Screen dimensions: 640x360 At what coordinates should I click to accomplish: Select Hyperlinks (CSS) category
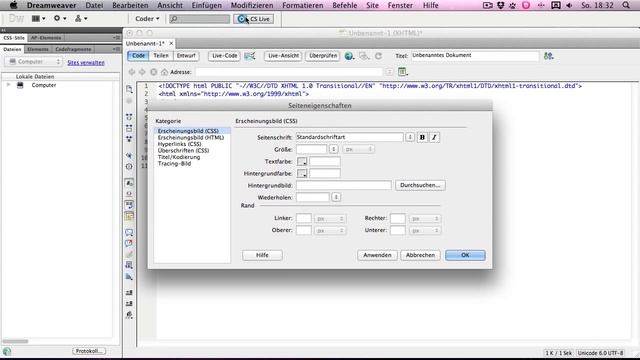pyautogui.click(x=180, y=144)
